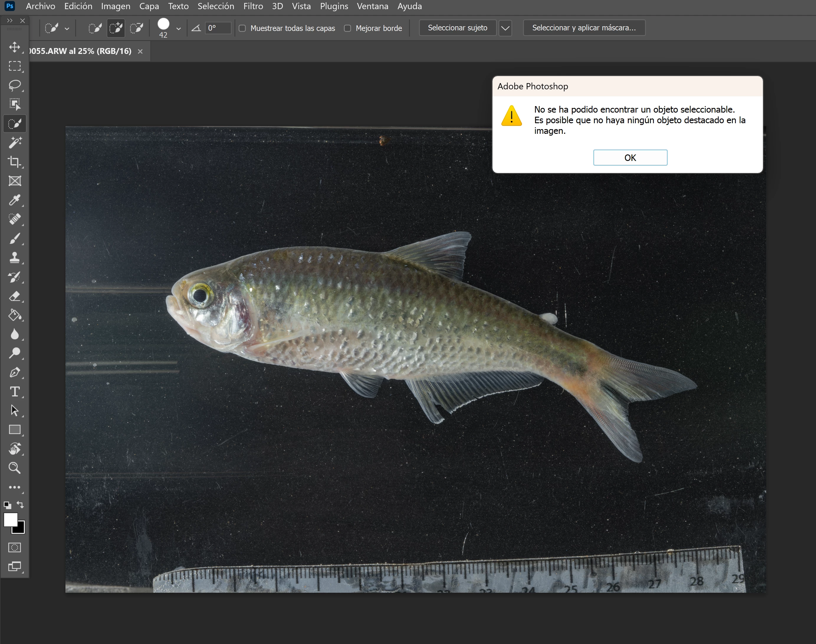Image resolution: width=816 pixels, height=644 pixels.
Task: Select the Pen tool
Action: point(14,373)
